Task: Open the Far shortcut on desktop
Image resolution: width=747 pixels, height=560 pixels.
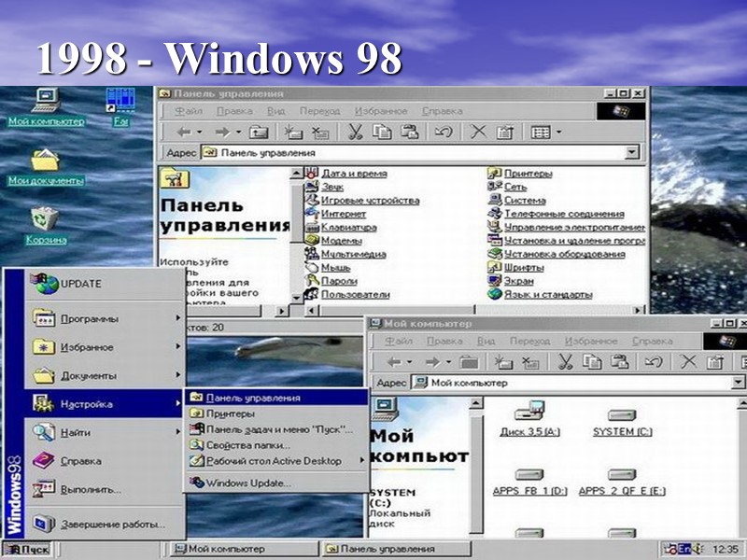Action: 120,107
